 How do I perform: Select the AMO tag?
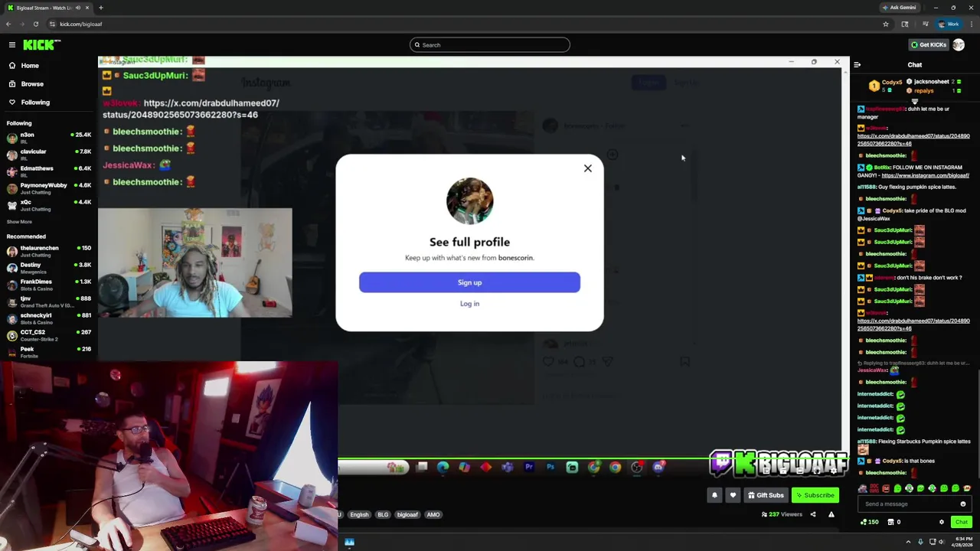[x=433, y=514]
